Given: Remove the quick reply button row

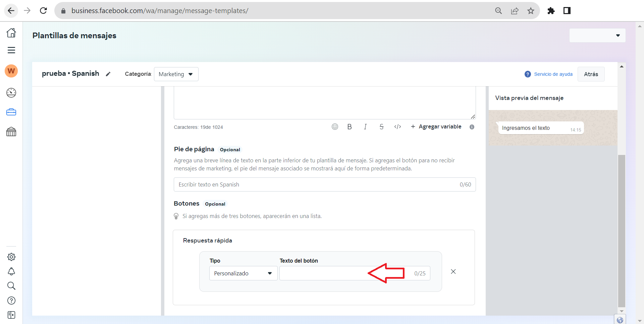Looking at the screenshot, I should pyautogui.click(x=453, y=272).
